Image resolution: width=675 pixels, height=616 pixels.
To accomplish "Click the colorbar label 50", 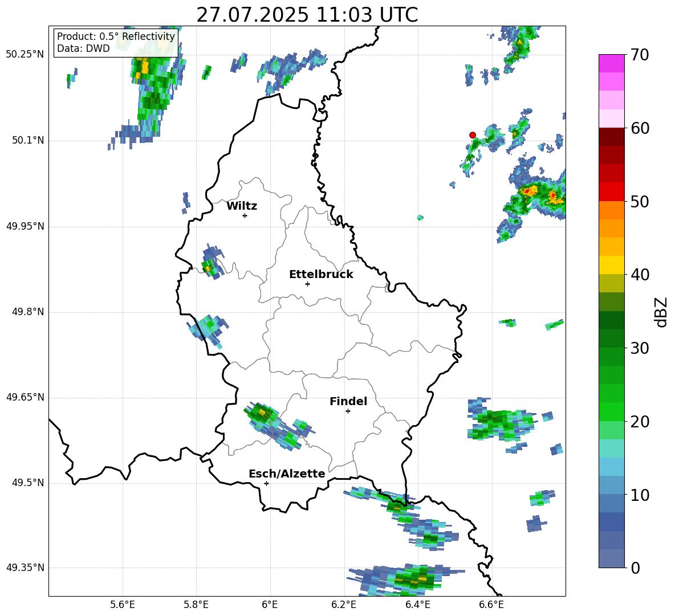I will click(640, 201).
